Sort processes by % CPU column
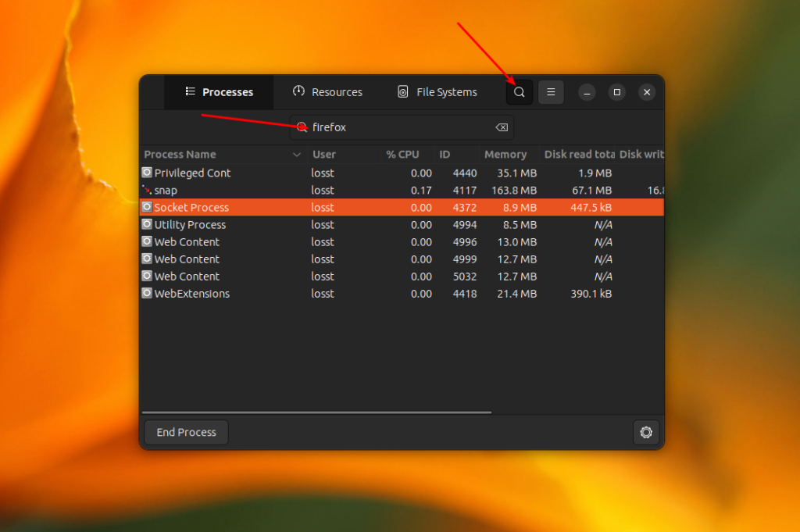This screenshot has width=800, height=532. coord(402,155)
